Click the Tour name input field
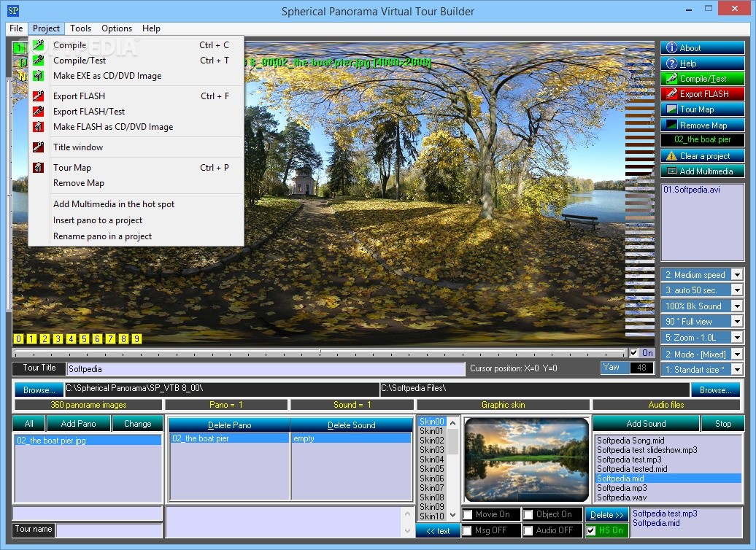This screenshot has width=756, height=550. coord(109,530)
